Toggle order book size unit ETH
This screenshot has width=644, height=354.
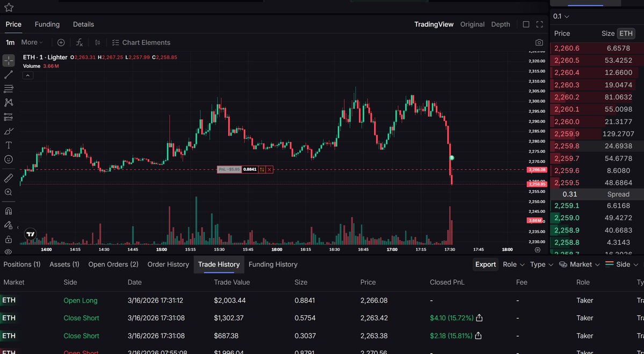click(x=626, y=33)
